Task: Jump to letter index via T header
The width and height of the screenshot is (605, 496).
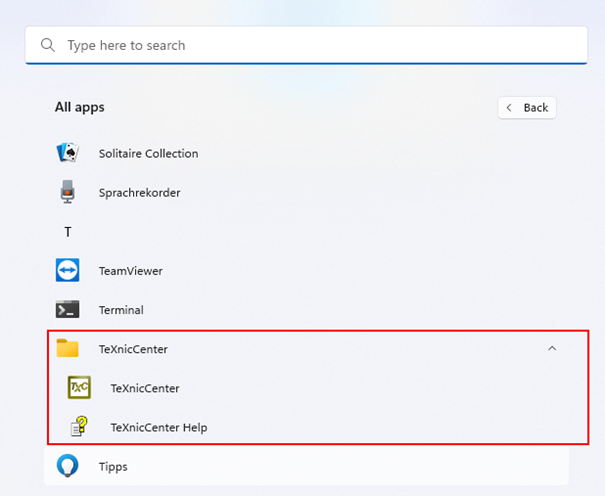Action: click(68, 232)
